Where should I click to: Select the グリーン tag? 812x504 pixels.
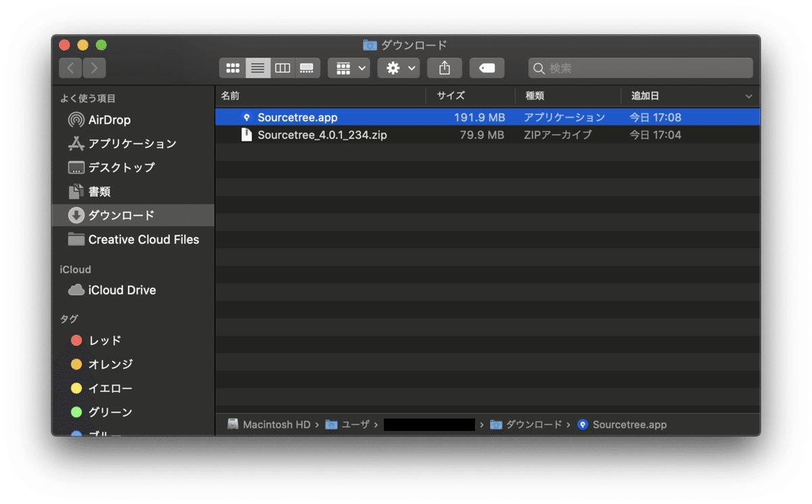[133, 412]
